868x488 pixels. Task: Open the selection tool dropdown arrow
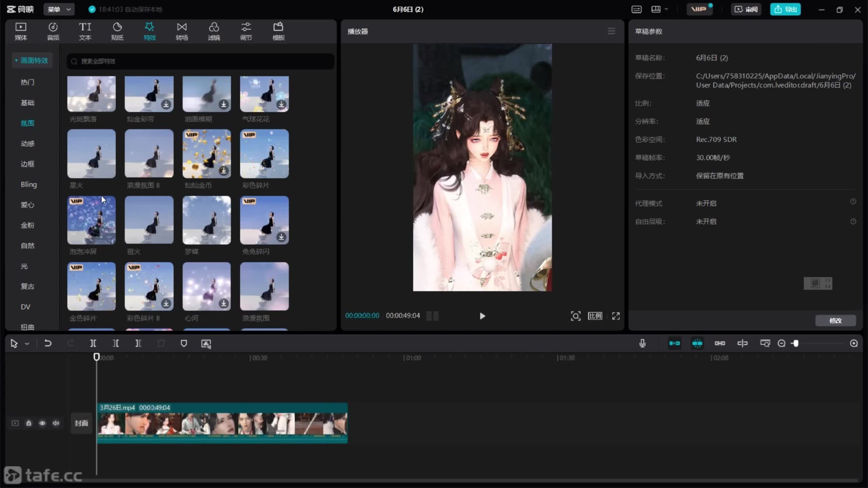pyautogui.click(x=27, y=344)
